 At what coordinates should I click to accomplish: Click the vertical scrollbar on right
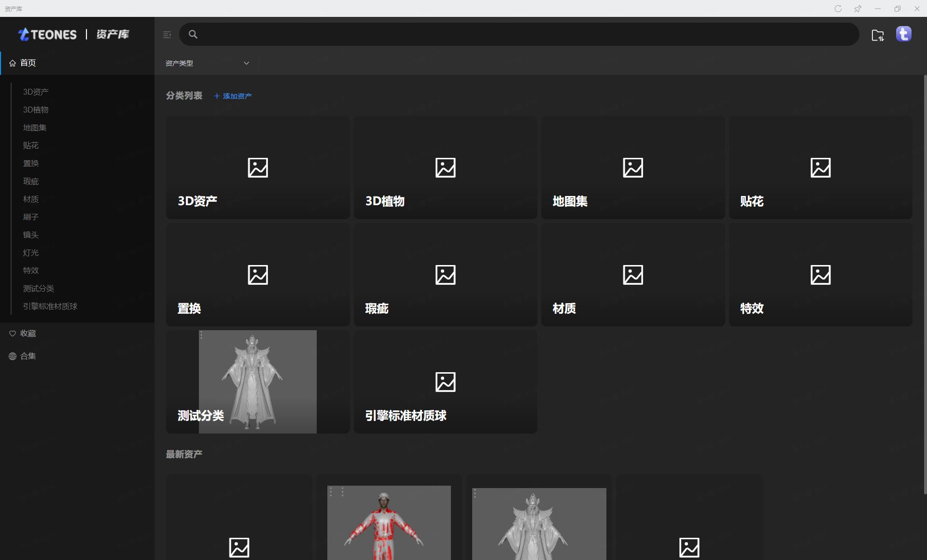(x=925, y=285)
